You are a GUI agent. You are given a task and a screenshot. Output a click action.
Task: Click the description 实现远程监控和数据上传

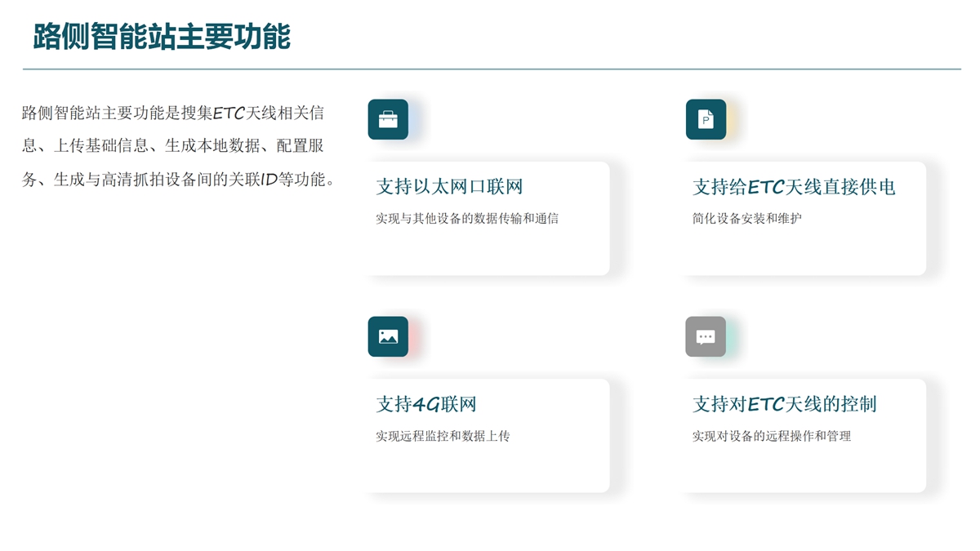(x=443, y=437)
